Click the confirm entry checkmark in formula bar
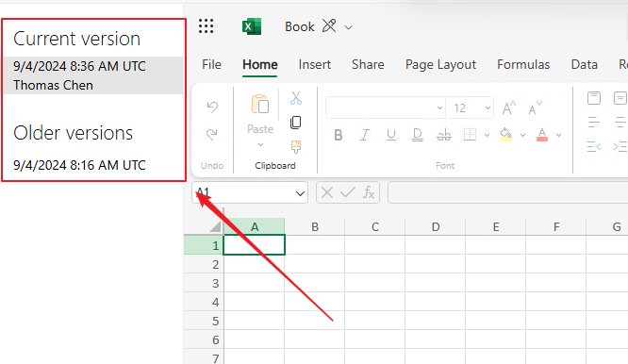628x364 pixels. pos(347,192)
